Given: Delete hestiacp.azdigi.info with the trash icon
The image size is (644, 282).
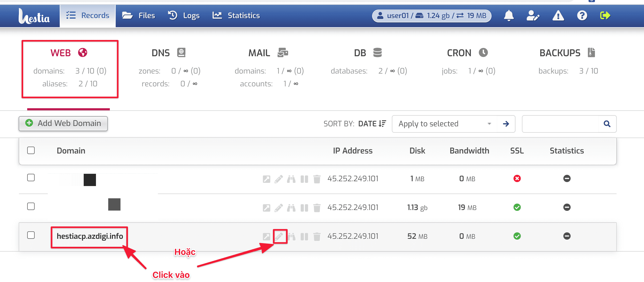Looking at the screenshot, I should [x=317, y=236].
